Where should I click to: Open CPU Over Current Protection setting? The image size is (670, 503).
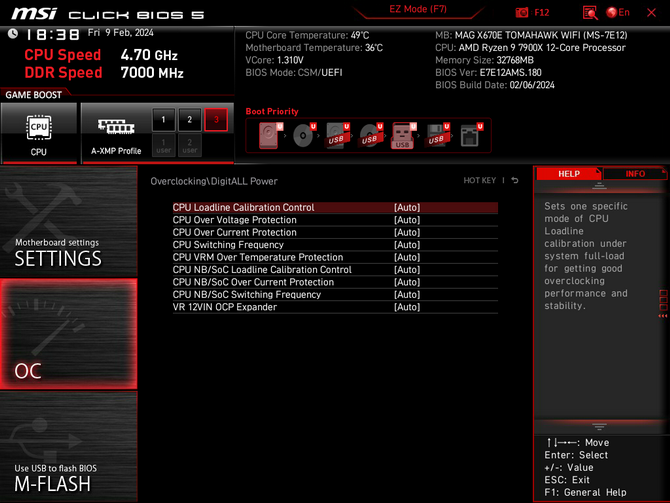click(x=335, y=232)
